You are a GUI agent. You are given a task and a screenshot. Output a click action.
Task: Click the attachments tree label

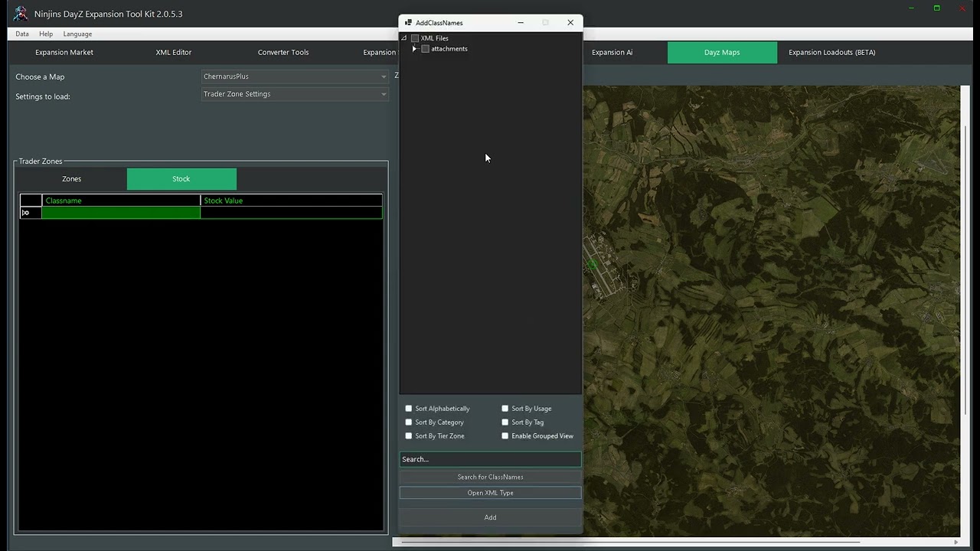point(449,49)
